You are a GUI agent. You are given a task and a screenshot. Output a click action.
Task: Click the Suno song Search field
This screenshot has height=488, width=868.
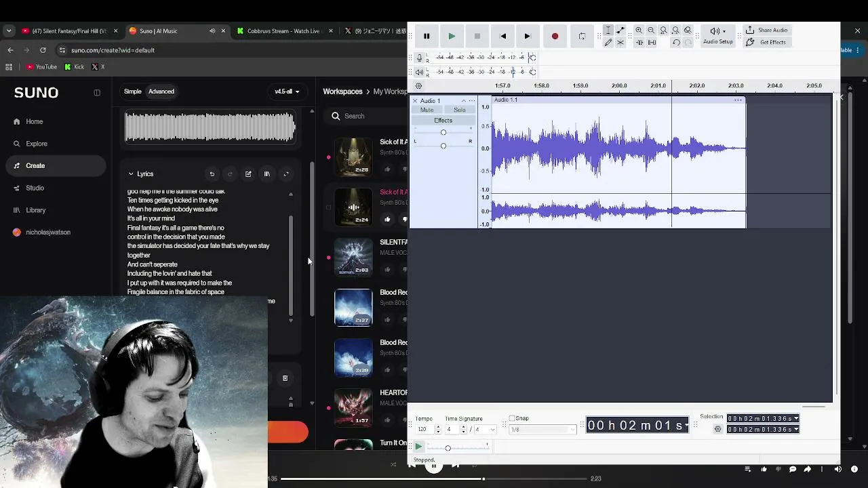(x=366, y=116)
